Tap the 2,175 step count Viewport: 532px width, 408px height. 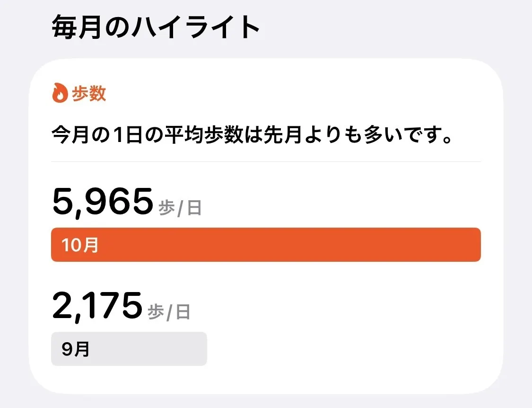tap(97, 306)
